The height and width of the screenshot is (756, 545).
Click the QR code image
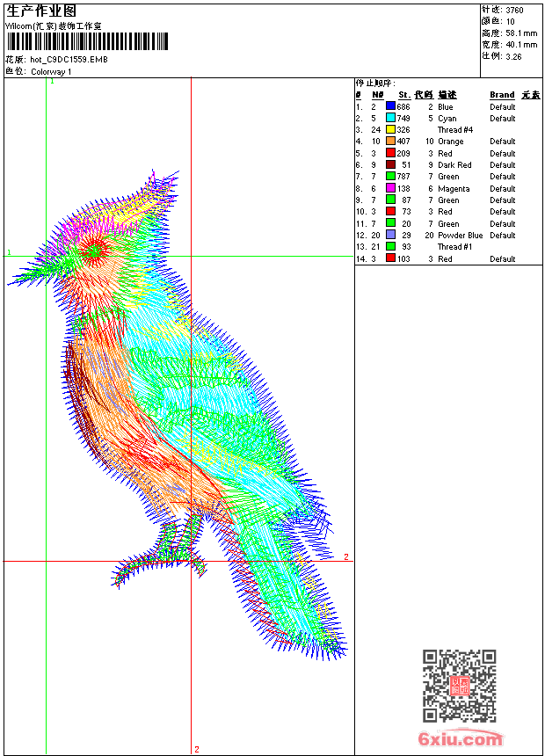(460, 686)
